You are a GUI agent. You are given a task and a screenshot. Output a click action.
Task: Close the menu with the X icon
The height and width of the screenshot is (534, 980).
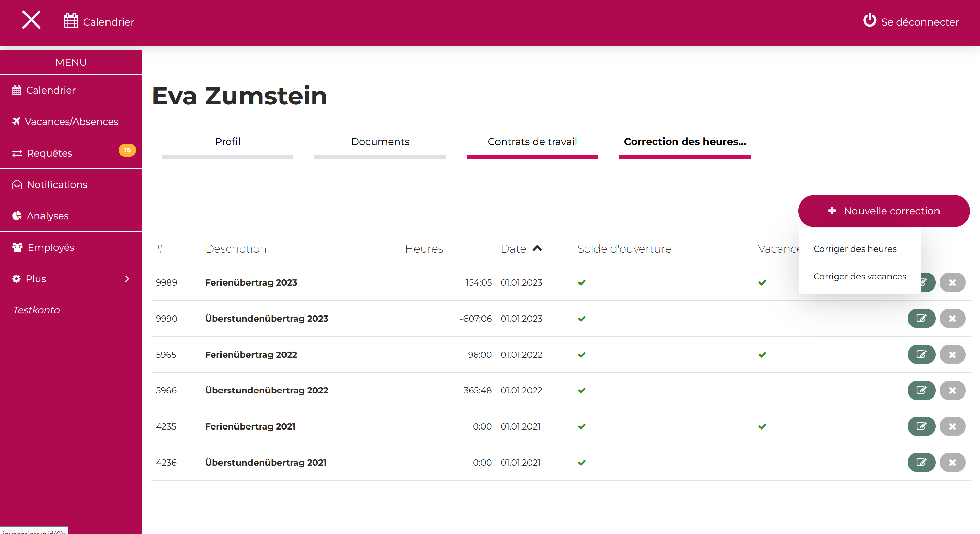click(31, 20)
